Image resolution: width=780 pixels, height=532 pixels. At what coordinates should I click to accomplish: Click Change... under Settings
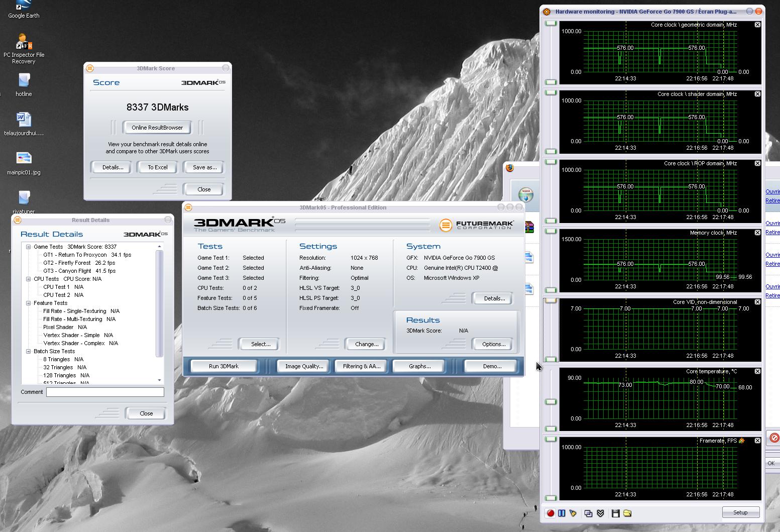point(367,344)
